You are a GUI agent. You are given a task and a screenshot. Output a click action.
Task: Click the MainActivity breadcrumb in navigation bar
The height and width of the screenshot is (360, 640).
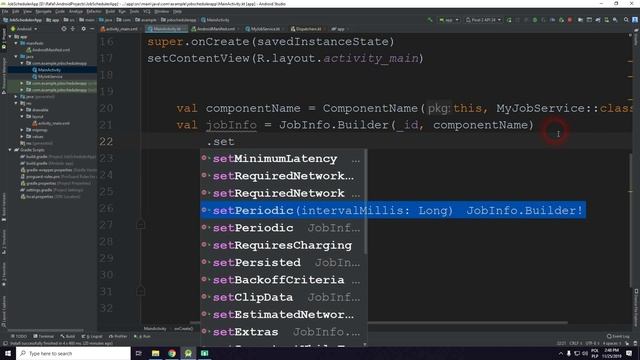coord(215,20)
